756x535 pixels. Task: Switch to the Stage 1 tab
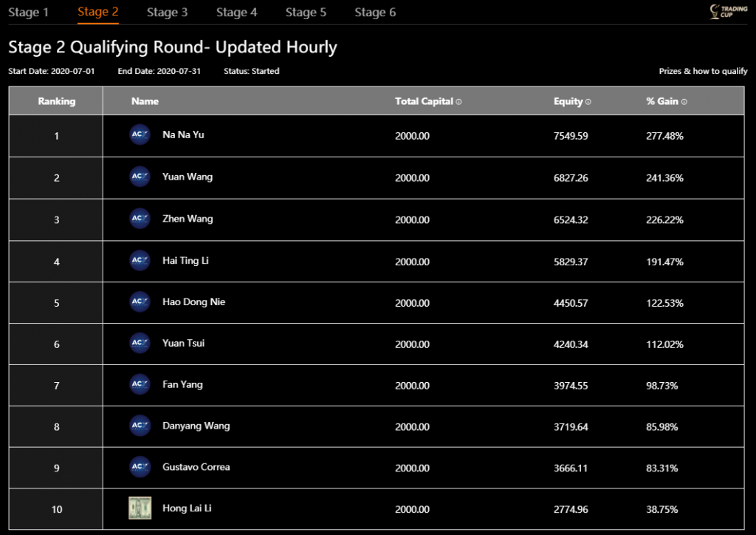[x=29, y=13]
